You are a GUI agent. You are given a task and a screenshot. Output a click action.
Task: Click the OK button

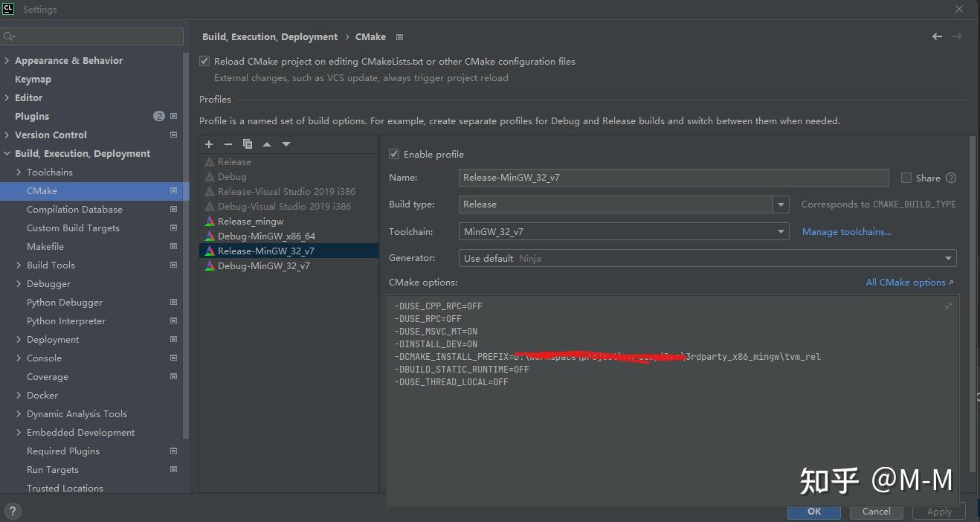pos(814,511)
